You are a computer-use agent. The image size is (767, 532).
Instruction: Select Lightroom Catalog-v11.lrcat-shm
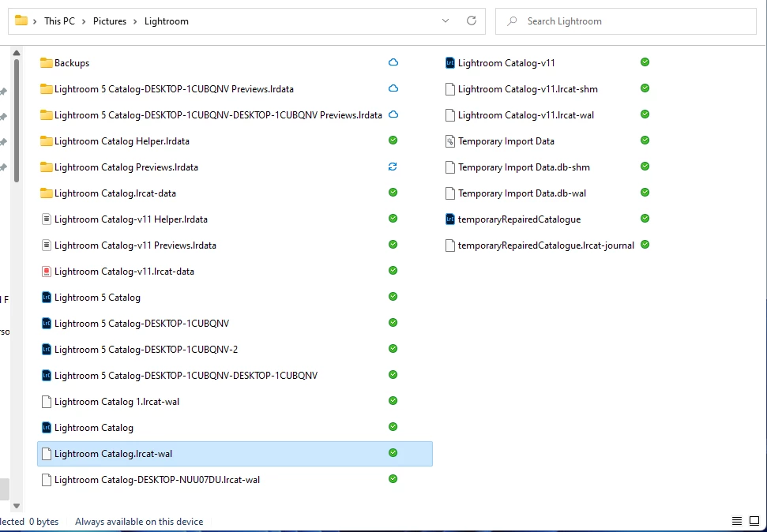tap(528, 89)
